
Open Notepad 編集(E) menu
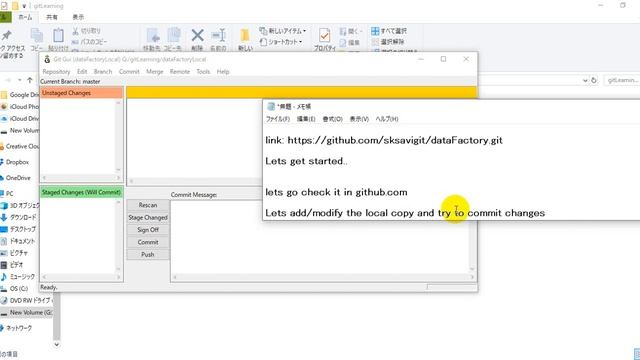pos(306,119)
